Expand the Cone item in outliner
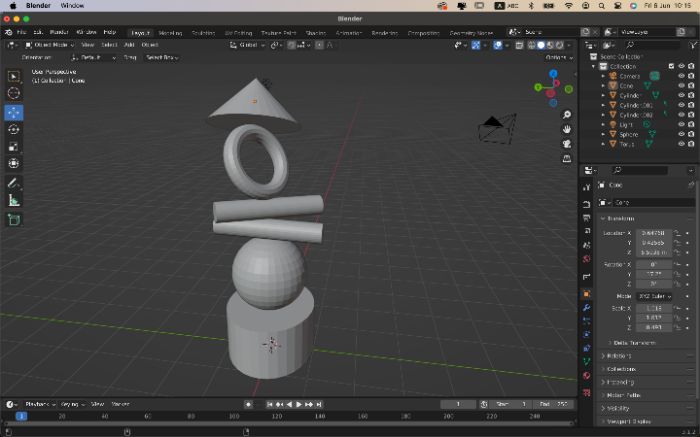Screen dimensions: 700x437 (603, 86)
